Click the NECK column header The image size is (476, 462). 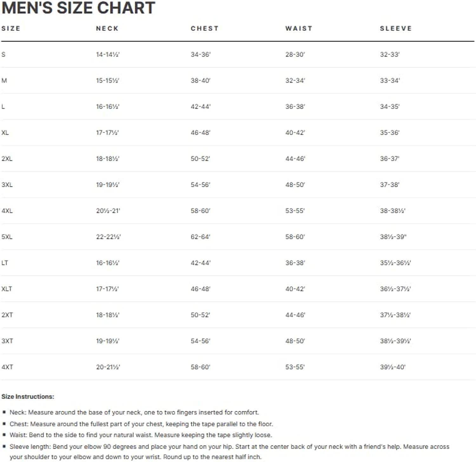click(107, 29)
